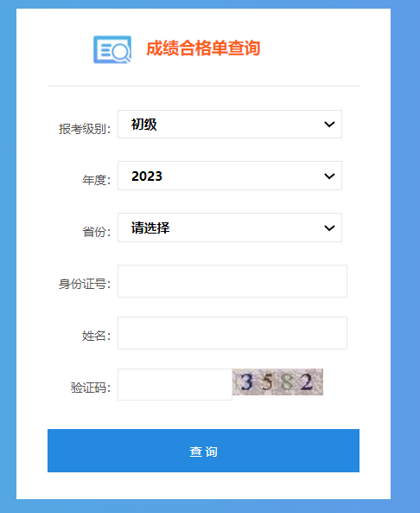The width and height of the screenshot is (420, 513).
Task: Click the 报考级别 label
Action: tap(85, 129)
